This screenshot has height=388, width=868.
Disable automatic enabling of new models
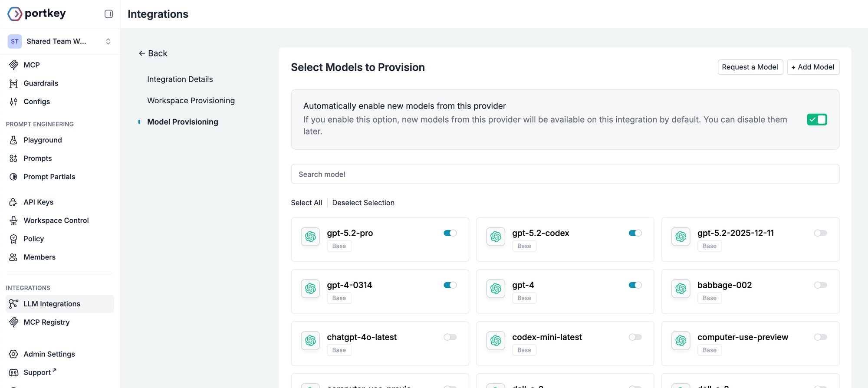(x=817, y=119)
